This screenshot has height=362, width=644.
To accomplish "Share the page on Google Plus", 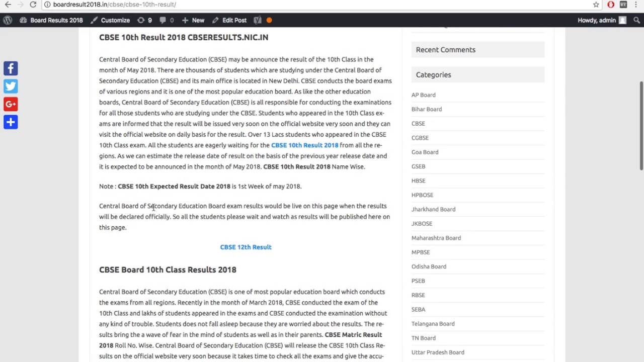I will [11, 104].
